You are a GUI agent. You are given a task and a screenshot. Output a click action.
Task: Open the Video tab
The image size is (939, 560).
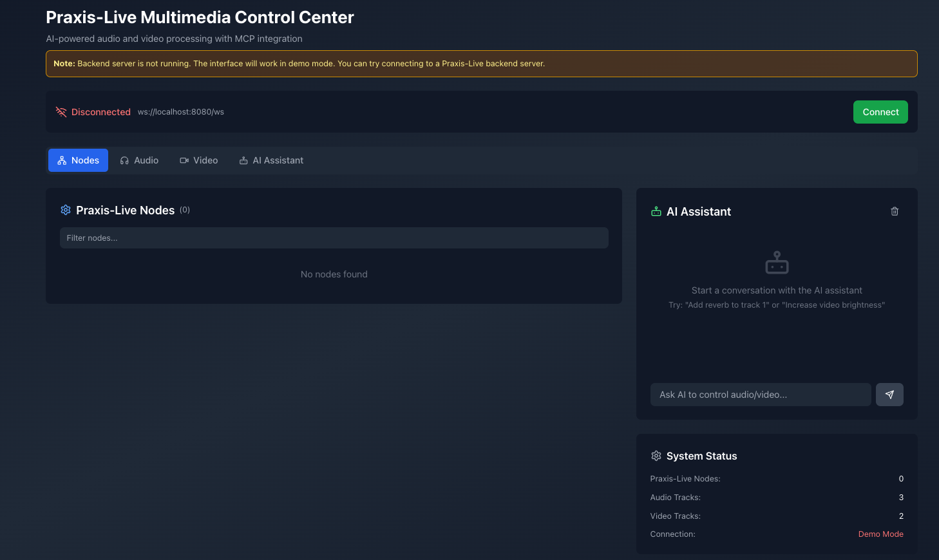(198, 160)
